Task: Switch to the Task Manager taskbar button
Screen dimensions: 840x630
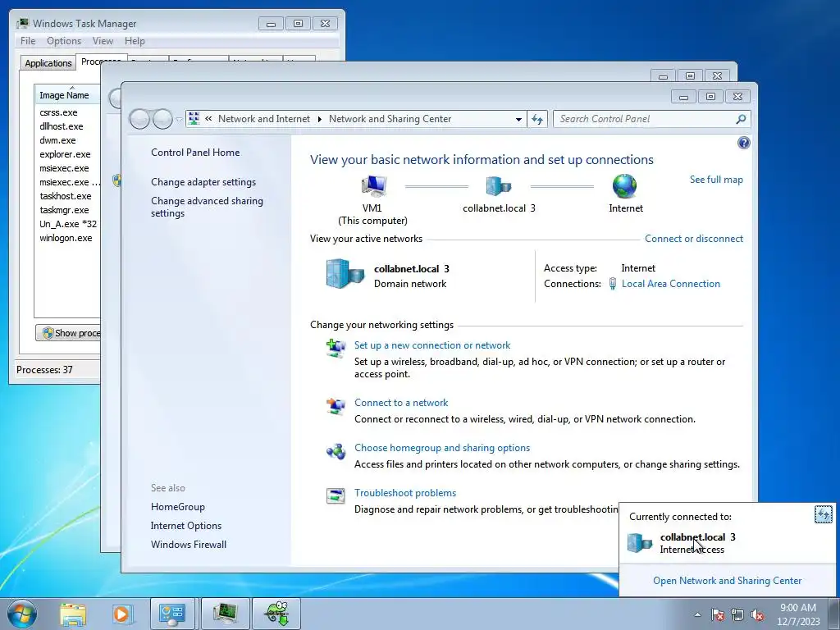Action: click(x=226, y=614)
